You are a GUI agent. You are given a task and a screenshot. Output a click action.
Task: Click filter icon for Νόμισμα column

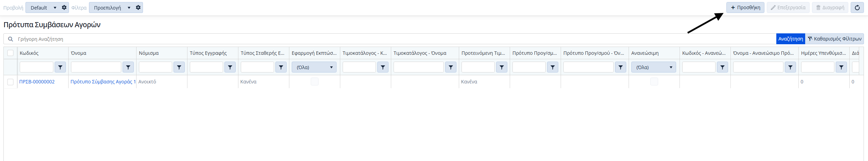pos(179,67)
